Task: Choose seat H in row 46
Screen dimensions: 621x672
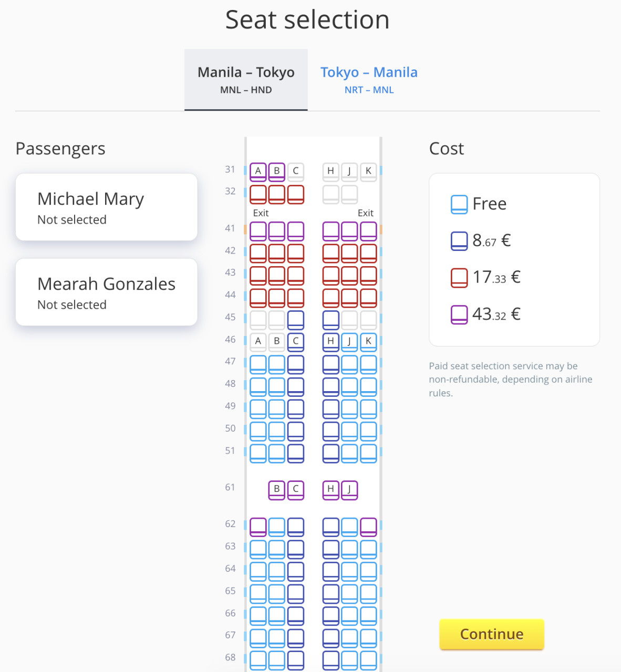Action: pyautogui.click(x=330, y=341)
